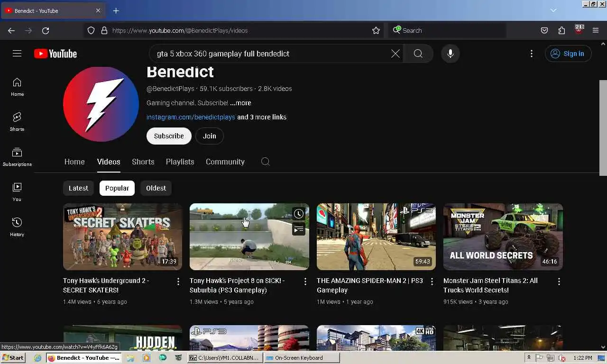Switch to the channel Home tab

coord(74,162)
